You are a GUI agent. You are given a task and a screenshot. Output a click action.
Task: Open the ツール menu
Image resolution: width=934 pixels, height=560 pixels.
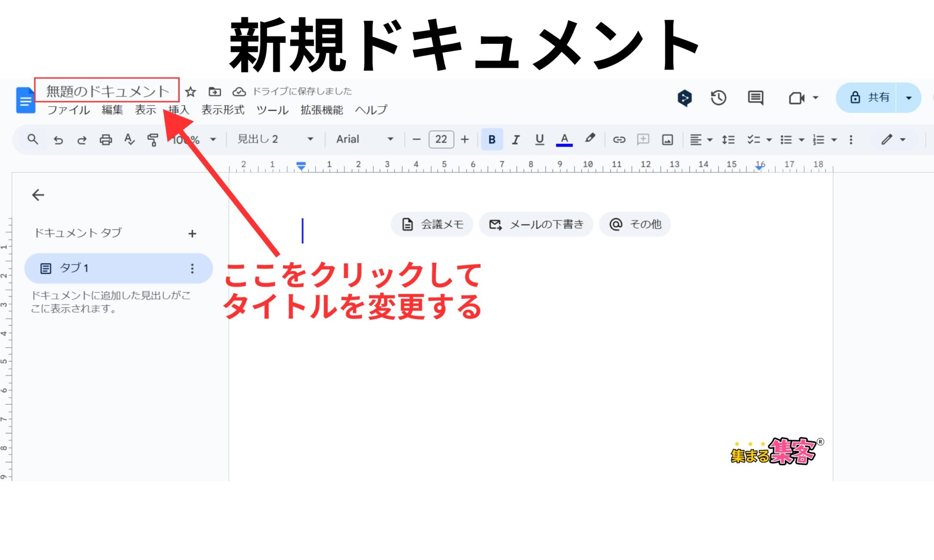pyautogui.click(x=272, y=110)
